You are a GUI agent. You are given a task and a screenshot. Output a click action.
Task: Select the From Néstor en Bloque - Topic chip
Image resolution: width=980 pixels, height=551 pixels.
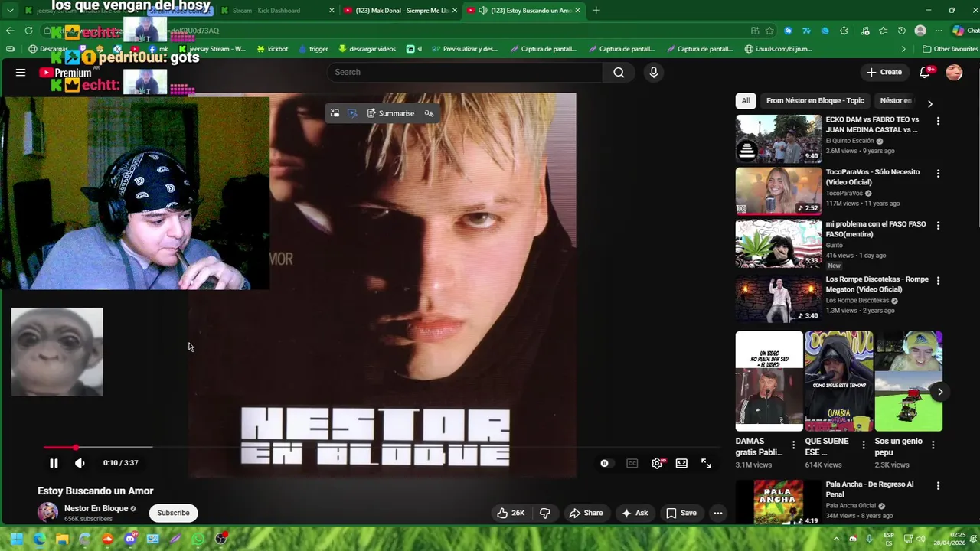point(815,100)
